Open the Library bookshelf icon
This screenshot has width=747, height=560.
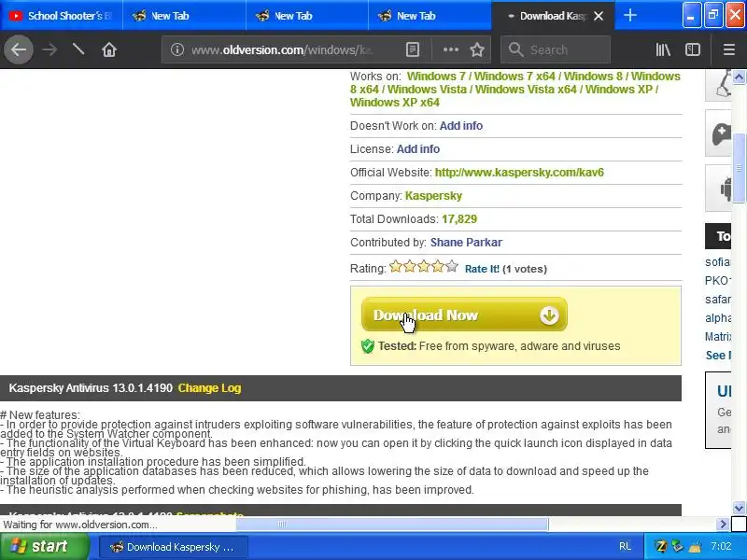point(663,49)
